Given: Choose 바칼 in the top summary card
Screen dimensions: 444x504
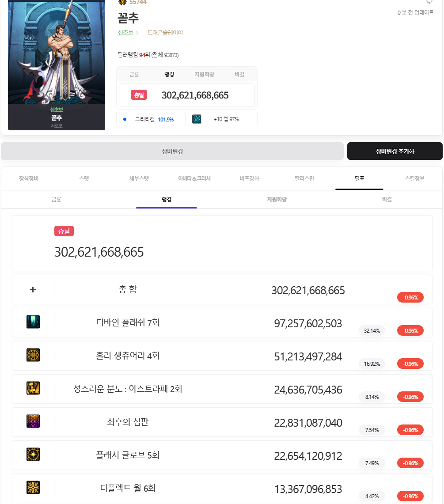Looking at the screenshot, I should [239, 75].
